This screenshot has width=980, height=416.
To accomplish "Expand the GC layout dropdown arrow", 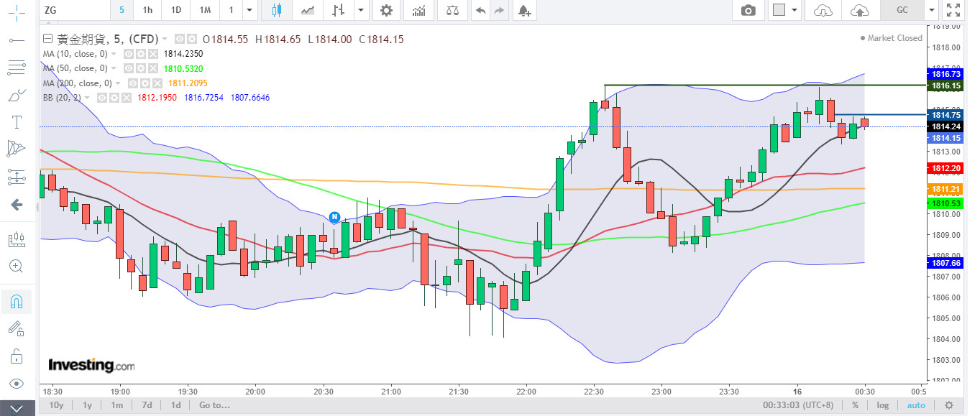I will tap(932, 10).
